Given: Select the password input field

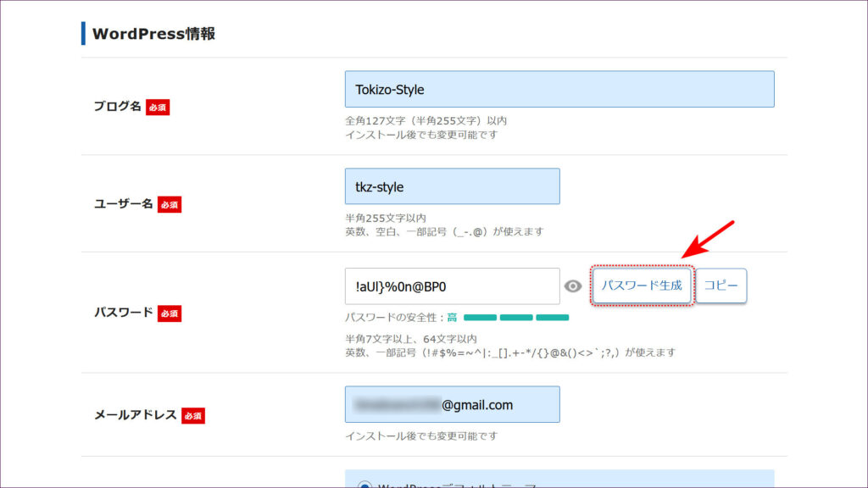Looking at the screenshot, I should coord(452,286).
